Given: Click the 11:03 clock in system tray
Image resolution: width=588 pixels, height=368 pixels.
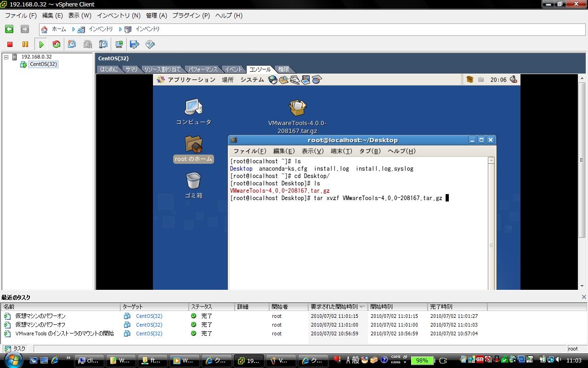Looking at the screenshot, I should coord(574,361).
